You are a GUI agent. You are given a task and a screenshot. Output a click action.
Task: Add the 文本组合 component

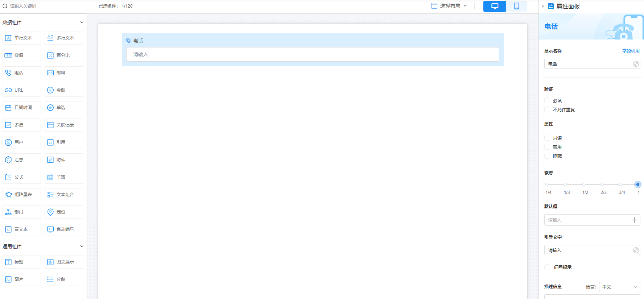pos(64,195)
